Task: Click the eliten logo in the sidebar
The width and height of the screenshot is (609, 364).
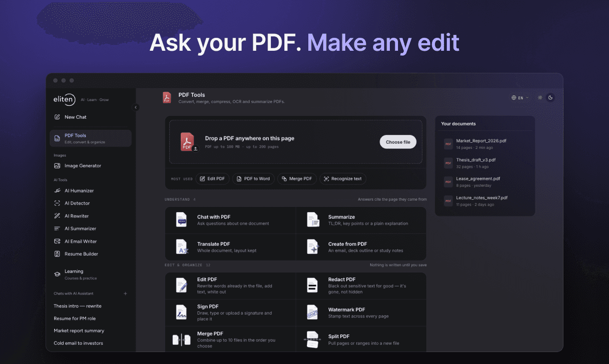Action: (x=65, y=99)
